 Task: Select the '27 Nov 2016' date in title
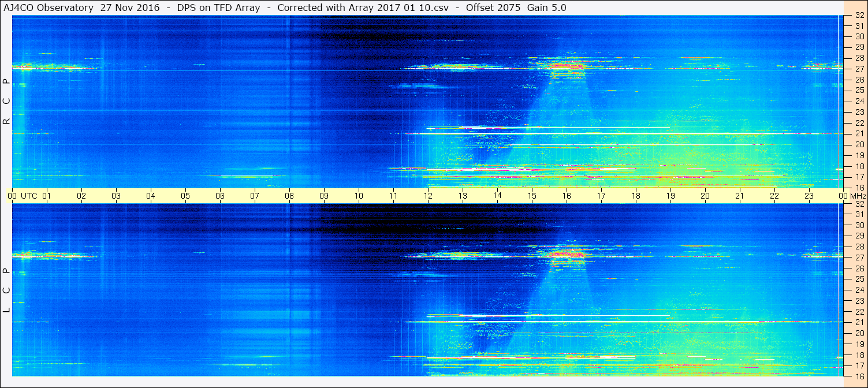point(130,8)
